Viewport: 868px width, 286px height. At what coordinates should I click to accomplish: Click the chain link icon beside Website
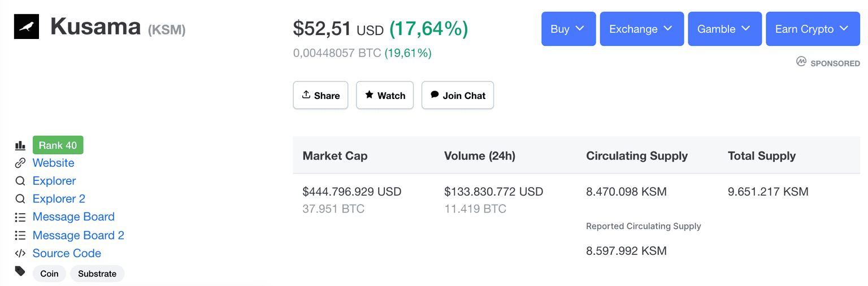[20, 163]
